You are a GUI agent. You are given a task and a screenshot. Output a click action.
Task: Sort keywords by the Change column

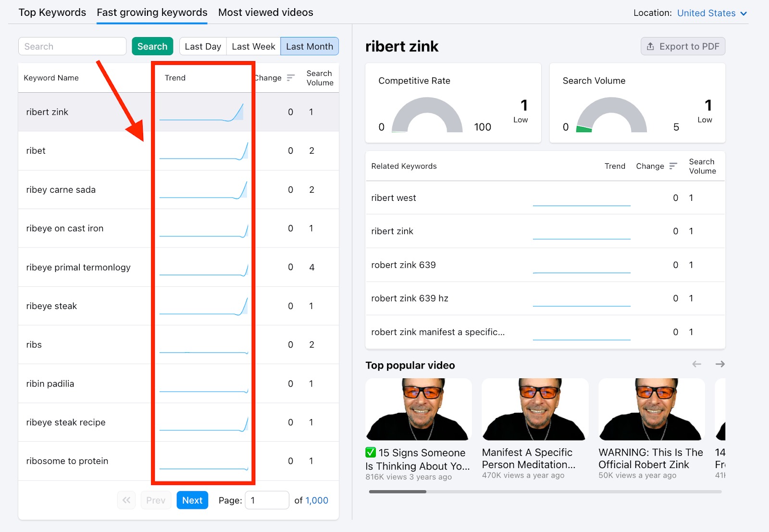pos(290,77)
